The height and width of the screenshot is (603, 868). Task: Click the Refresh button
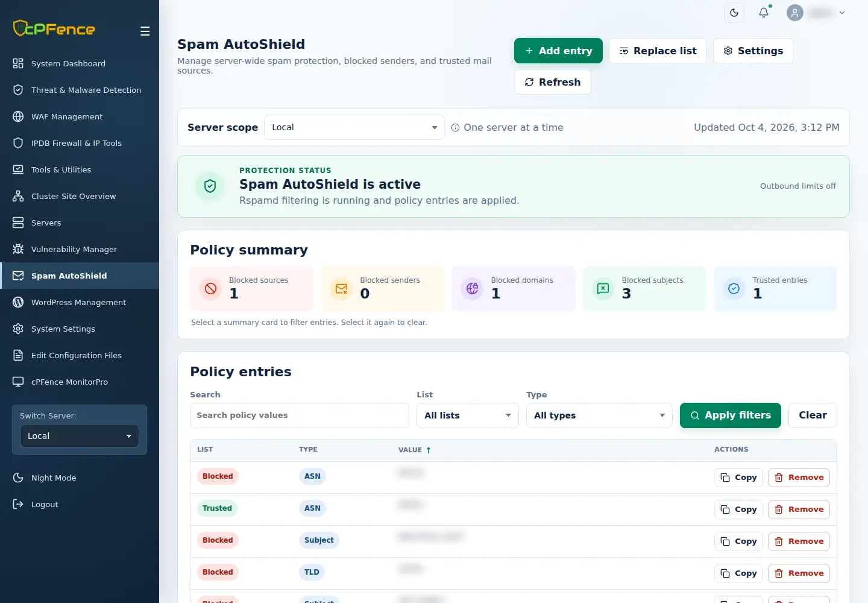(x=553, y=82)
